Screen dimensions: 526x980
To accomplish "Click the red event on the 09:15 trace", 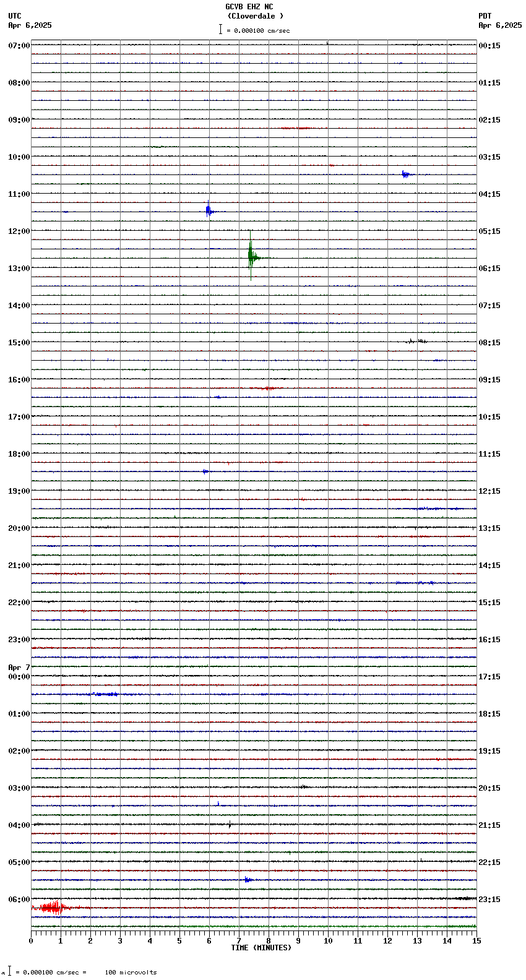I will 296,128.
